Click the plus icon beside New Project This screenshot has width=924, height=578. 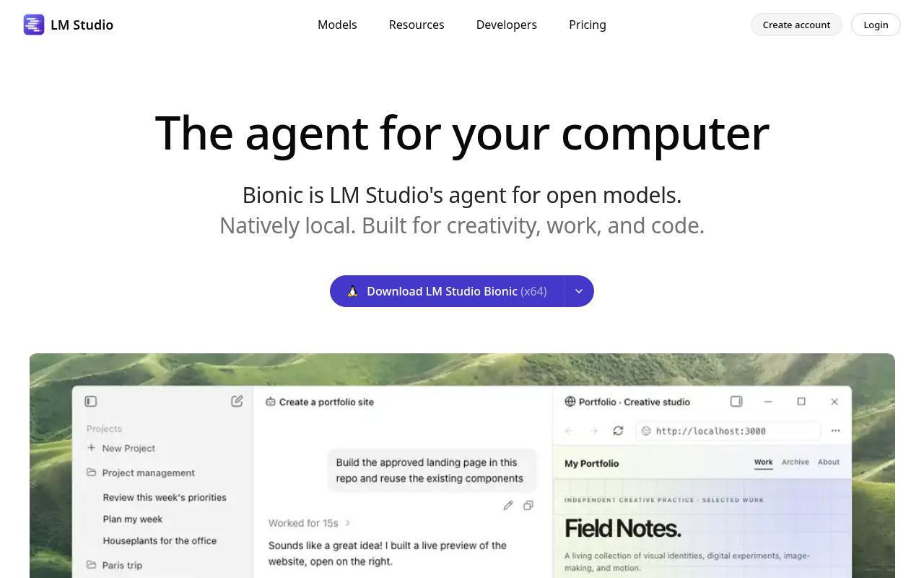point(92,448)
